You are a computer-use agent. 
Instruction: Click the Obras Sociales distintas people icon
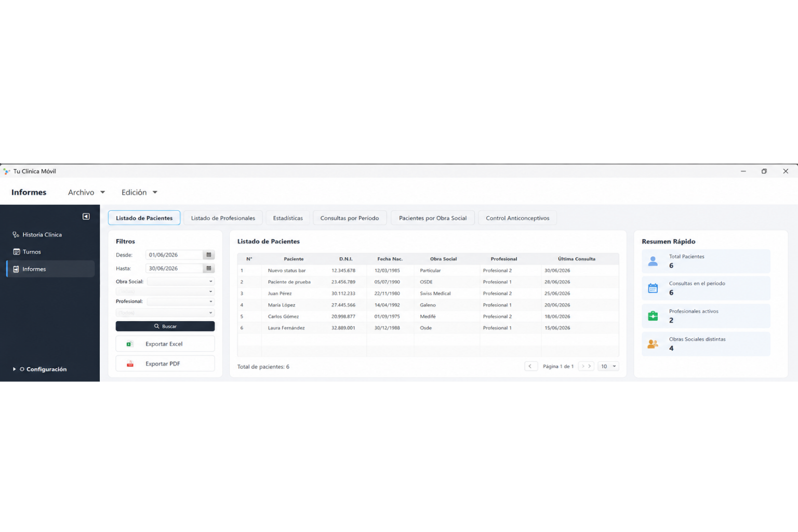pos(653,344)
